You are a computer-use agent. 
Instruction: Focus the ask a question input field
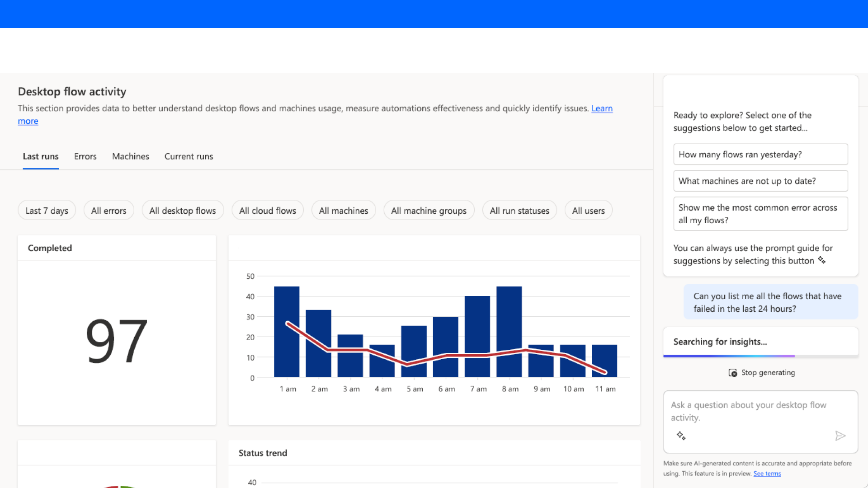point(759,411)
